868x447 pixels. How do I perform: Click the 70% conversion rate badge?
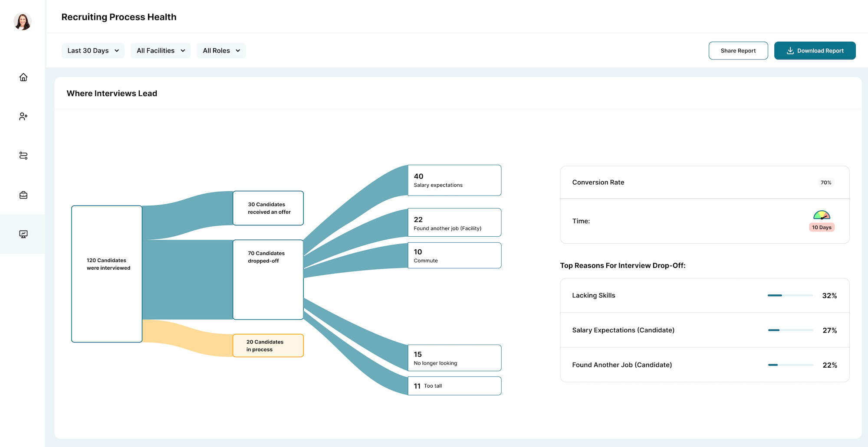(825, 183)
